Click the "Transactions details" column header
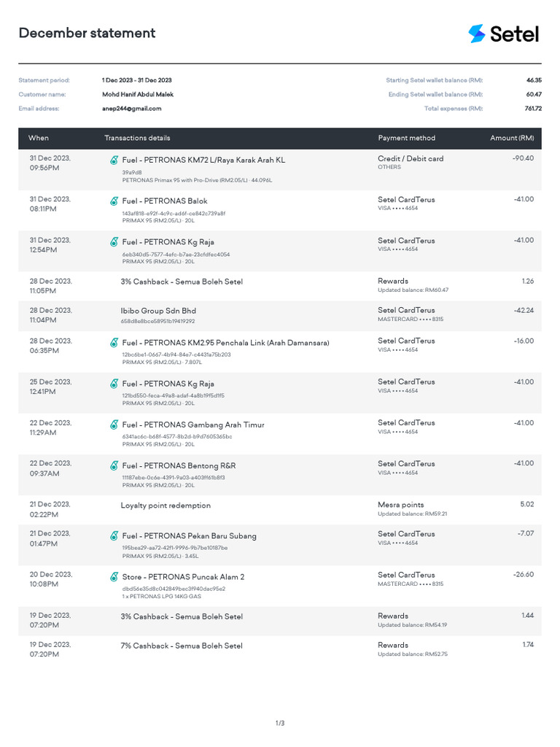The image size is (560, 747). coord(137,138)
